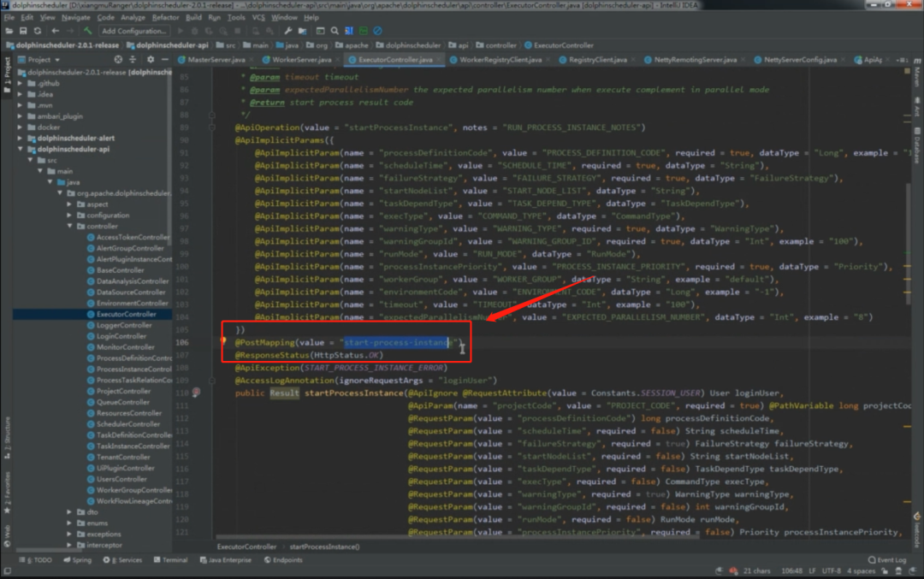Navigate forward with the right arrow icon
The height and width of the screenshot is (579, 924).
point(69,31)
